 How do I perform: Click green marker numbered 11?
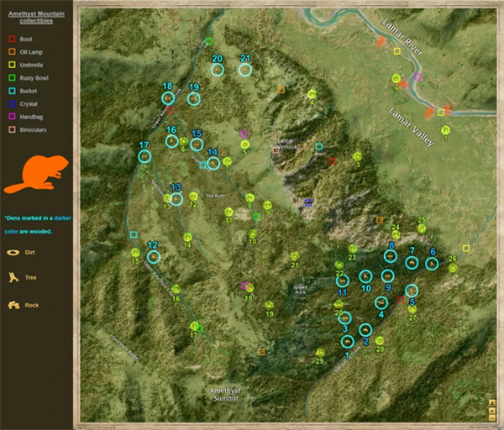coord(228,212)
